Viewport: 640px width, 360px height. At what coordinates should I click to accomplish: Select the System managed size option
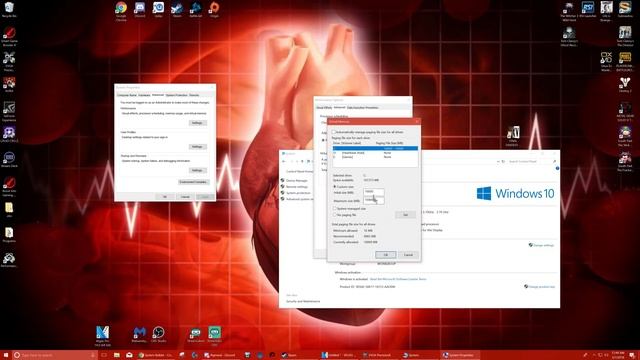tap(335, 209)
